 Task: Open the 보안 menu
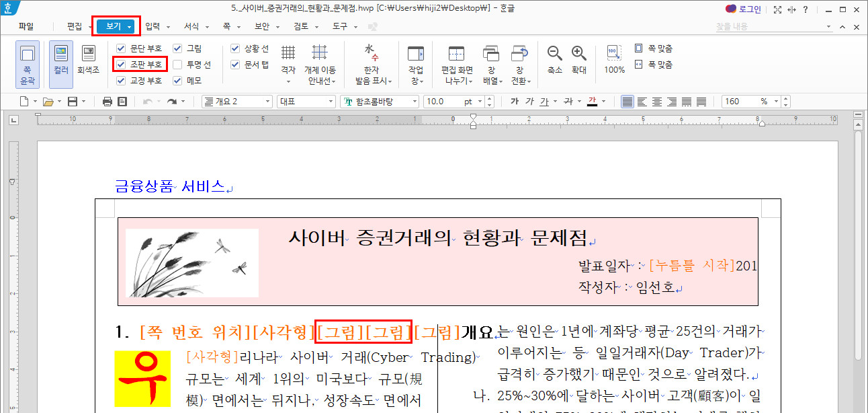click(x=262, y=27)
